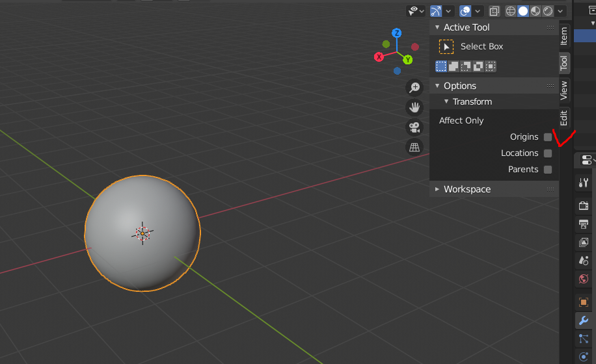596x364 pixels.
Task: Click the negative Z axis dot on gizmo
Action: [x=397, y=71]
